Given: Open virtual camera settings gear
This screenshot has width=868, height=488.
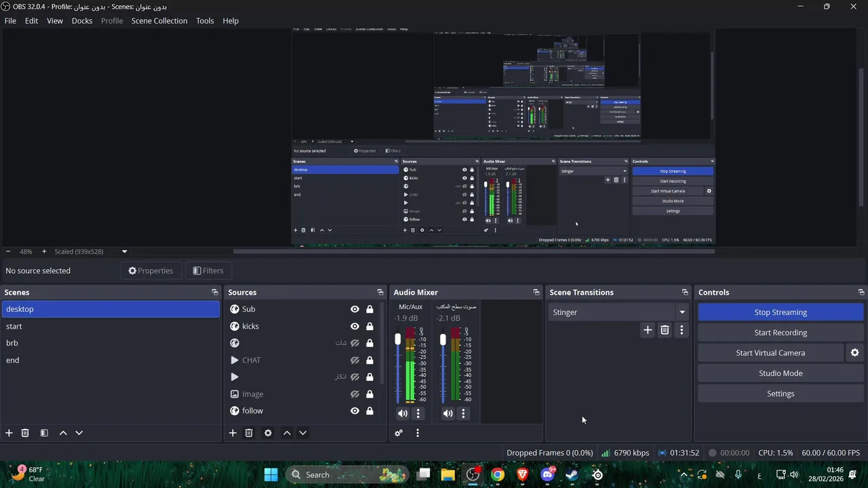Looking at the screenshot, I should pyautogui.click(x=854, y=352).
